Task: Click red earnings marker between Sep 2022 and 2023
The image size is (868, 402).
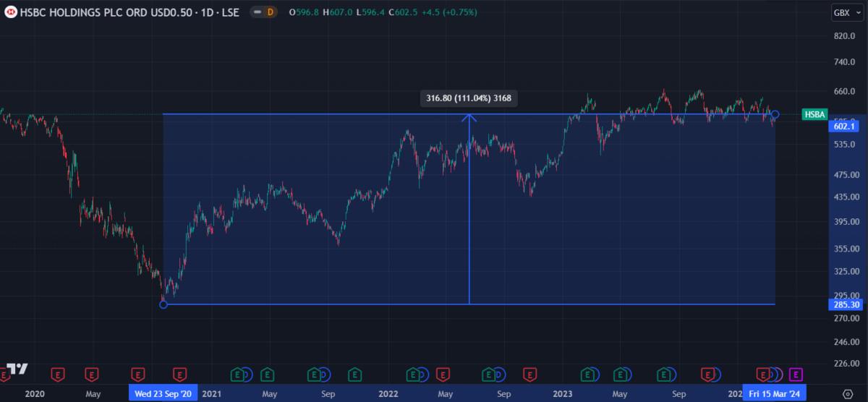Action: tap(530, 374)
